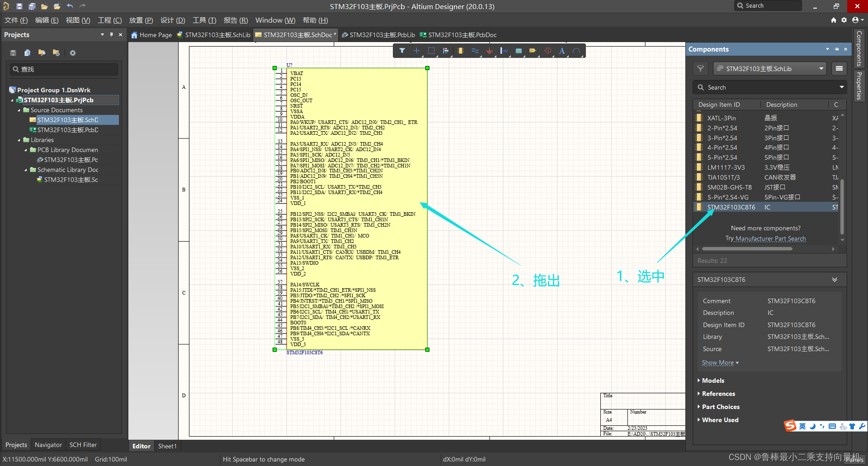This screenshot has height=466, width=868.
Task: Open Projects panel settings gear
Action: (72, 53)
